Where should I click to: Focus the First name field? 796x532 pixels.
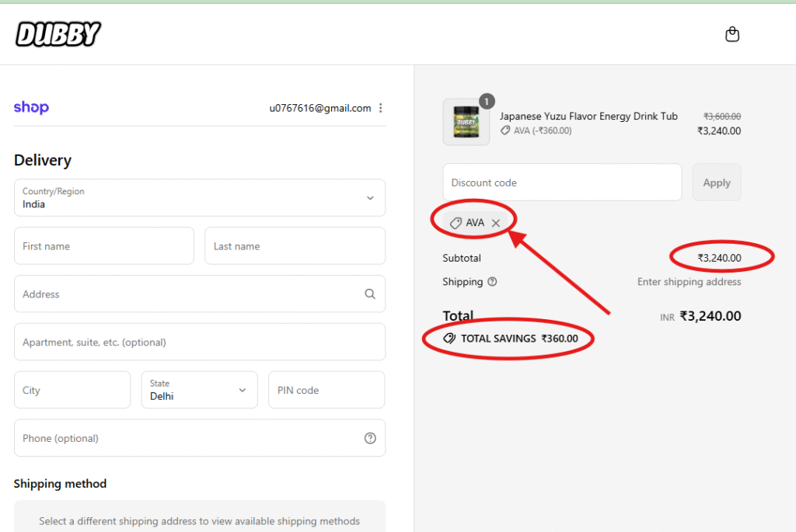tap(104, 246)
